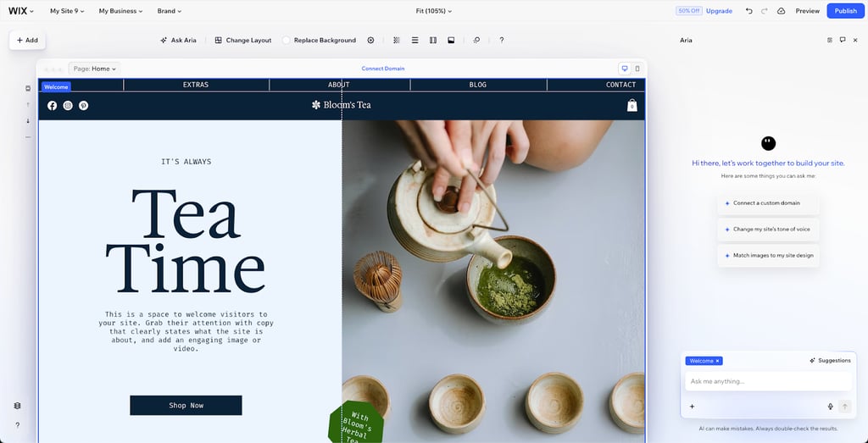Click the Shop Now button
Screen dimensions: 868x443
186,406
